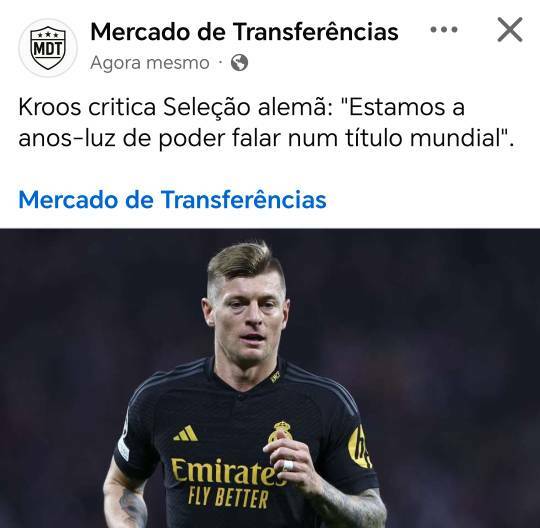The height and width of the screenshot is (528, 540).
Task: Click the Emirates sponsor text on the jersey
Action: [x=228, y=471]
